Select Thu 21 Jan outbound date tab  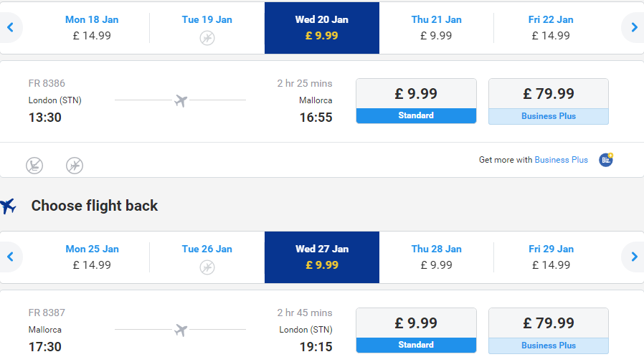436,27
